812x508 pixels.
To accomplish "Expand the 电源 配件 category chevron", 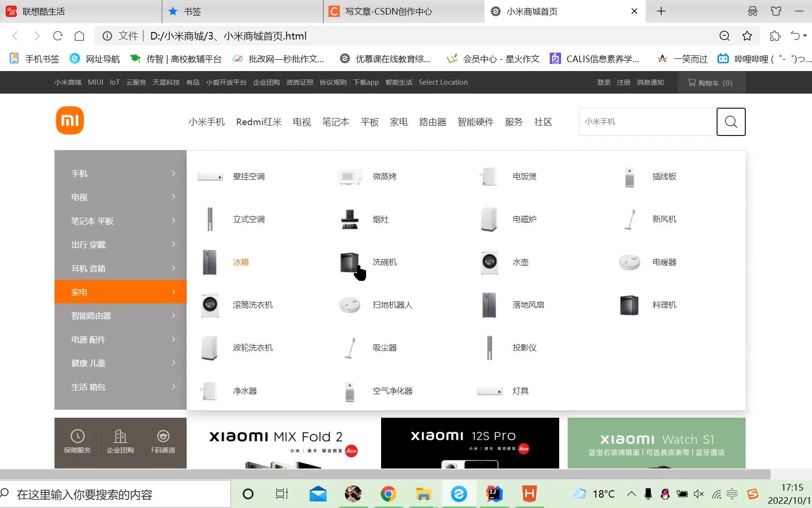I will tap(173, 339).
